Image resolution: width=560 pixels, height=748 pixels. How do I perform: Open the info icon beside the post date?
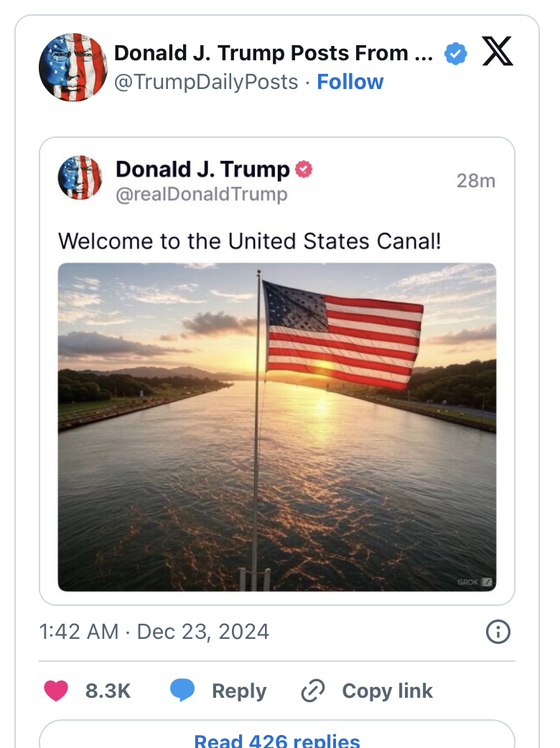498,632
